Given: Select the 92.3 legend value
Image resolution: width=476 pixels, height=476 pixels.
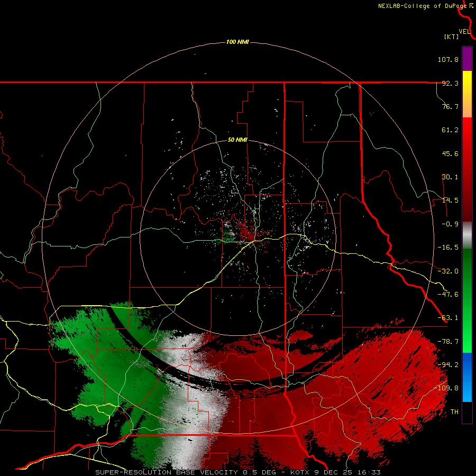Looking at the screenshot, I should point(450,83).
